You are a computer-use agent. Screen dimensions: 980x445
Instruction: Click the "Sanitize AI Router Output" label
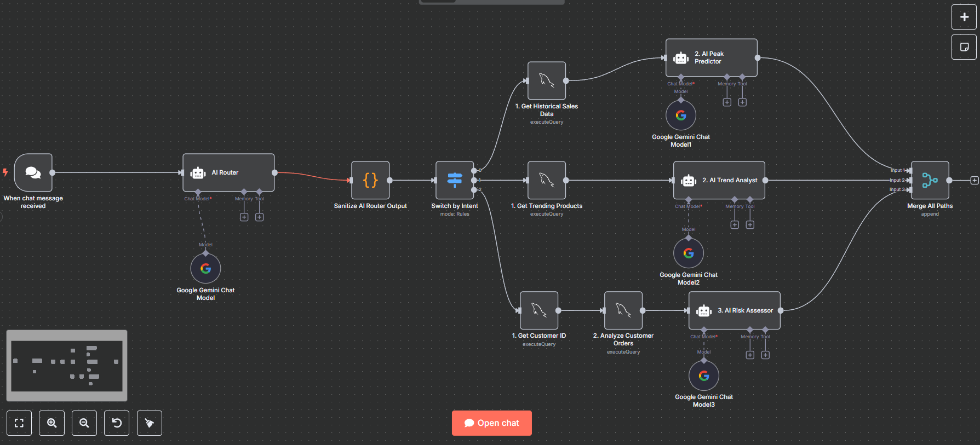point(370,206)
